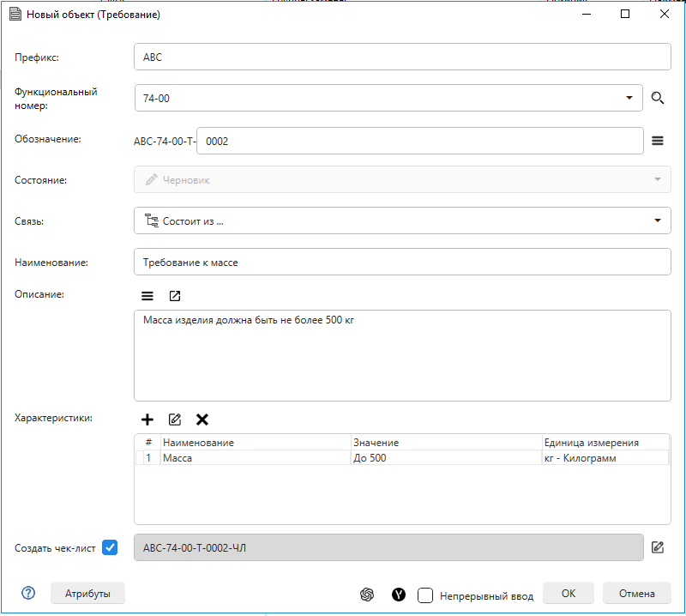Image resolution: width=686 pixels, height=616 pixels.
Task: Uncheck the Создать чек-лист checkbox
Action: [x=110, y=547]
